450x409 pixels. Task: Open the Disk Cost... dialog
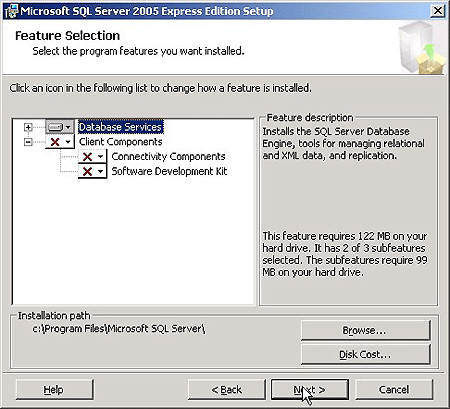(x=365, y=354)
